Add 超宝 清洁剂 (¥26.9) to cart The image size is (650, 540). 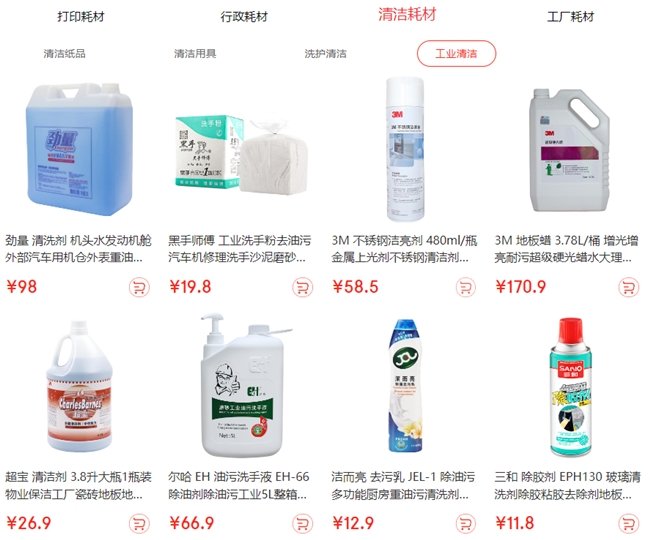(x=139, y=523)
